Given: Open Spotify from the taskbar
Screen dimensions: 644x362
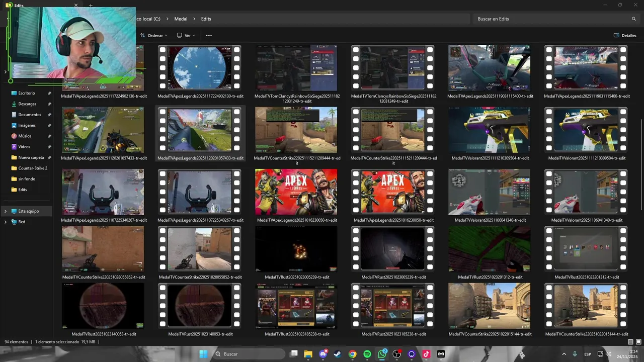Looking at the screenshot, I should coord(367,354).
